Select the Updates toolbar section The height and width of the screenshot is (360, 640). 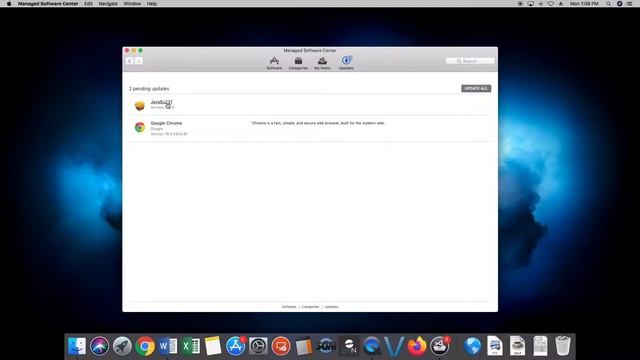(x=346, y=63)
